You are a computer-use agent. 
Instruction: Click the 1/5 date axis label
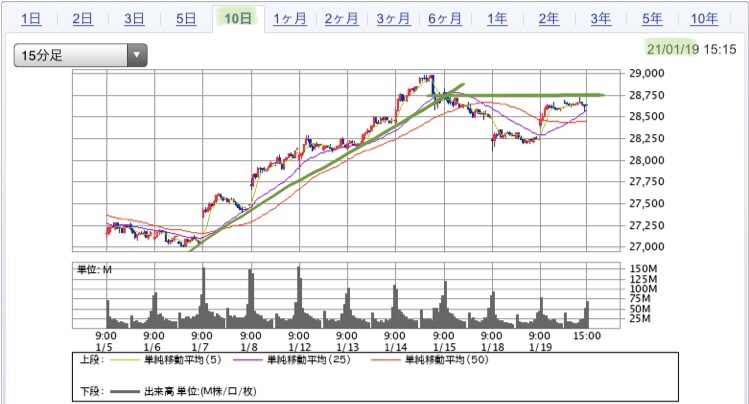coord(105,347)
